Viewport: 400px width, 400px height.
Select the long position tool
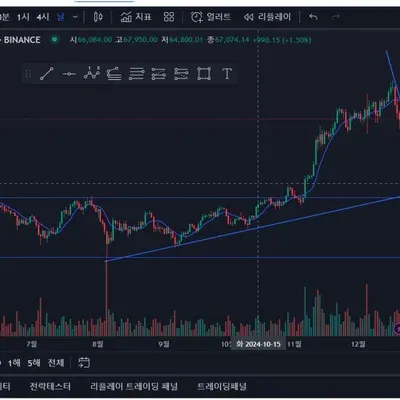click(x=159, y=73)
